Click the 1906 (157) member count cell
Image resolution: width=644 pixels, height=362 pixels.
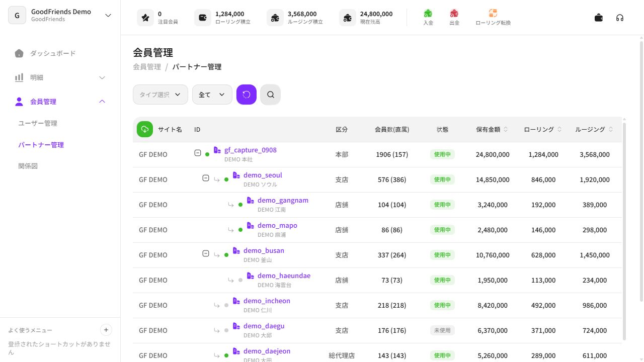pos(392,154)
